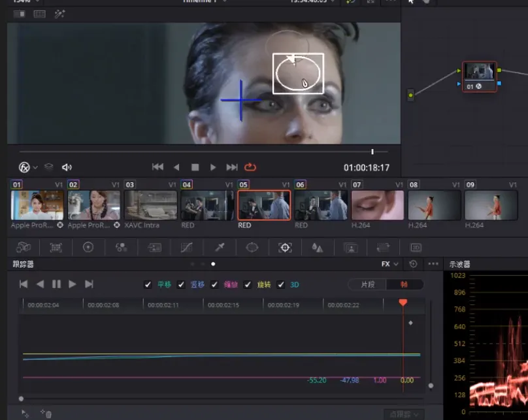This screenshot has height=420, width=528.
Task: Track forward in the tracker
Action: (x=72, y=284)
